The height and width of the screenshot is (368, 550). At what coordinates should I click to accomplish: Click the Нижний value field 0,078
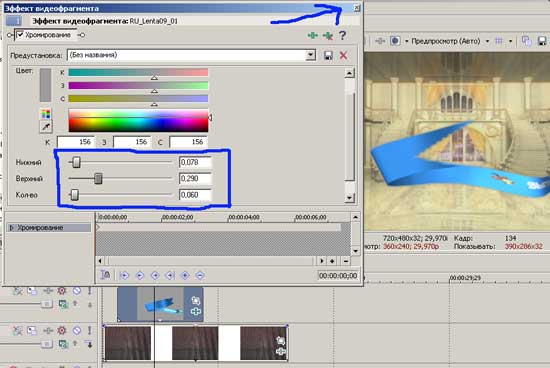tap(195, 162)
